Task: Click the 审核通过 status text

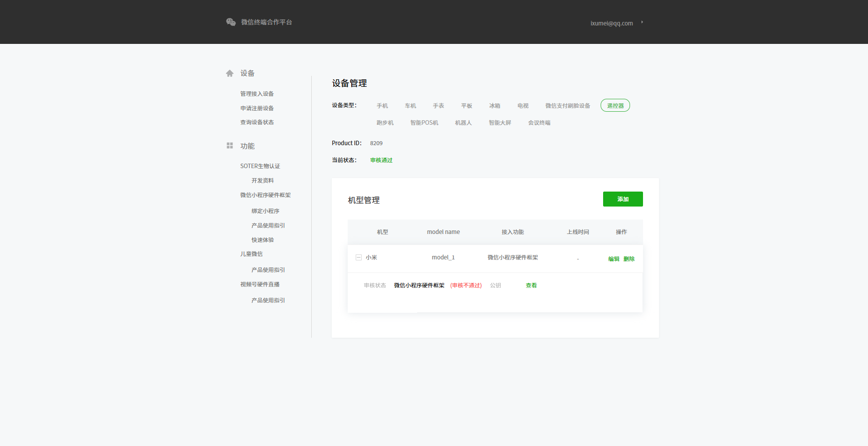Action: tap(381, 160)
